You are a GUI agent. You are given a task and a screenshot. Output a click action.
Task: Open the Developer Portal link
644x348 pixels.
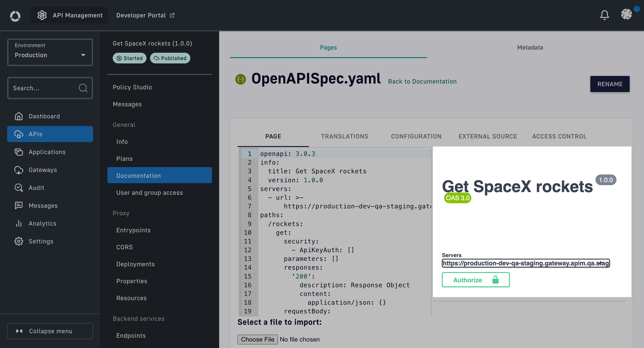[145, 15]
